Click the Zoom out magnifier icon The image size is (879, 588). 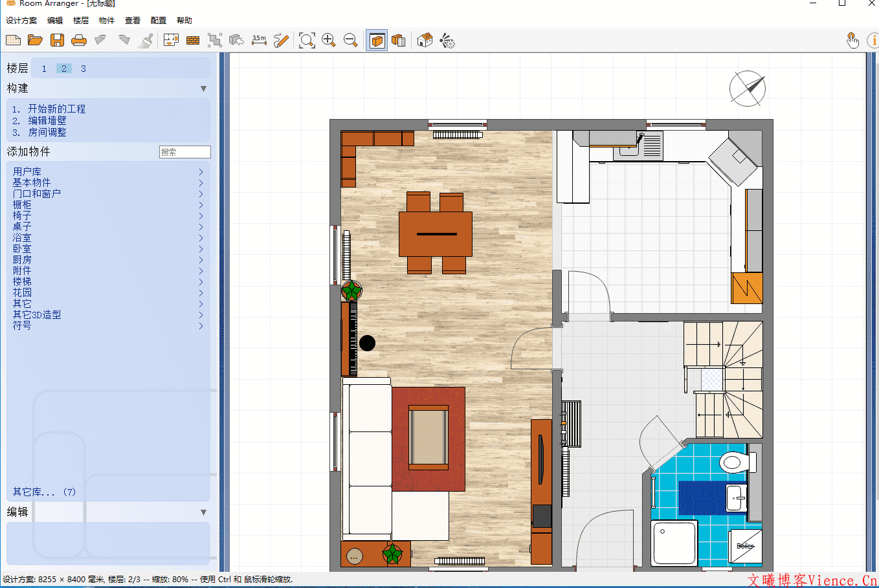(x=351, y=41)
